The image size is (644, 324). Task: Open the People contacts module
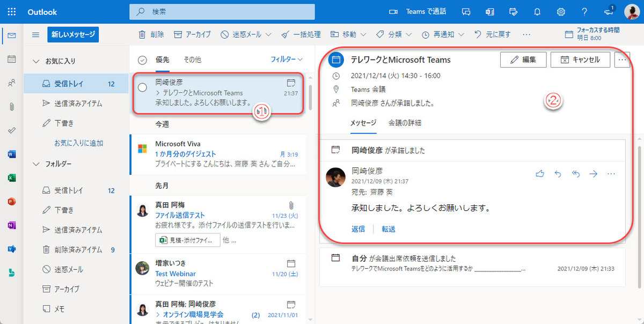click(x=12, y=83)
